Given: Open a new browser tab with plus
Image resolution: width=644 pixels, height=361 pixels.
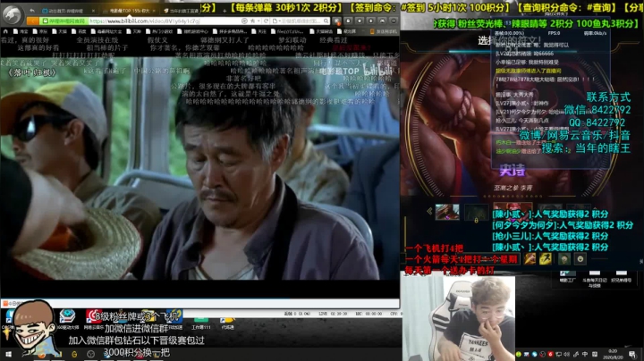Looking at the screenshot, I should [225, 10].
